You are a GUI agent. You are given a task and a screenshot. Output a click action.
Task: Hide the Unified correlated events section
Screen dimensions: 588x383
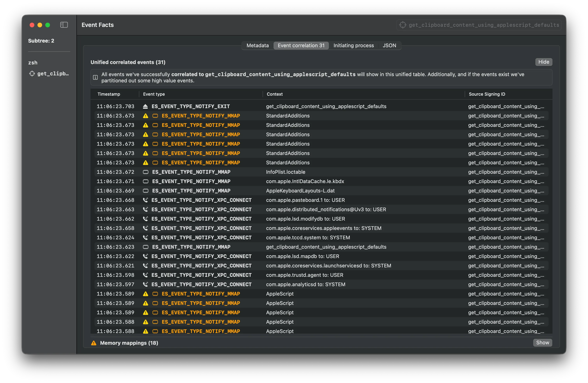[544, 62]
